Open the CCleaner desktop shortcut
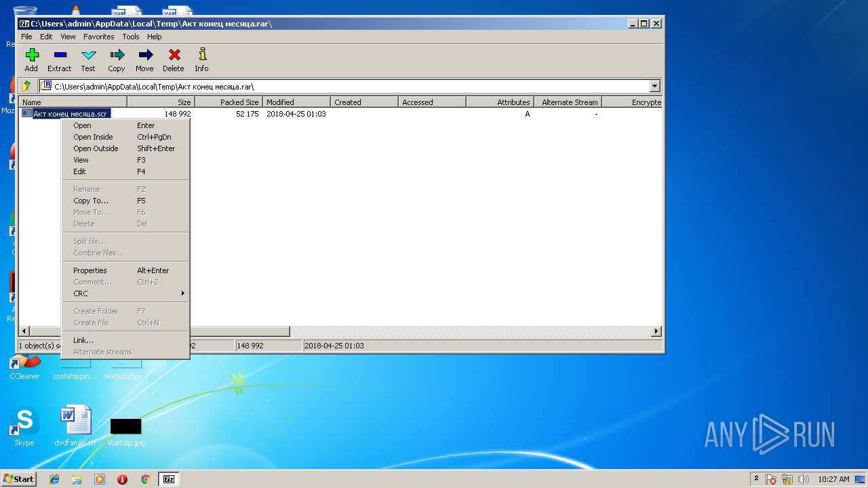The width and height of the screenshot is (868, 488). [24, 367]
